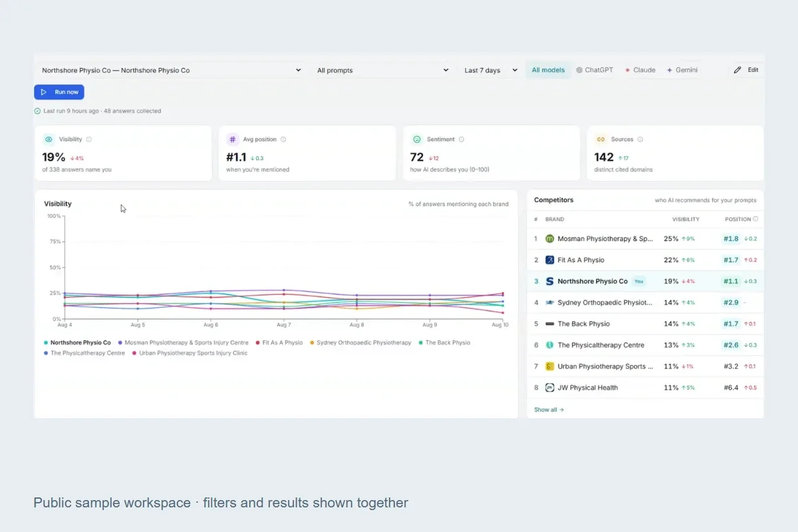This screenshot has width=798, height=532.
Task: Click the You badge beside Northshore
Action: 639,281
